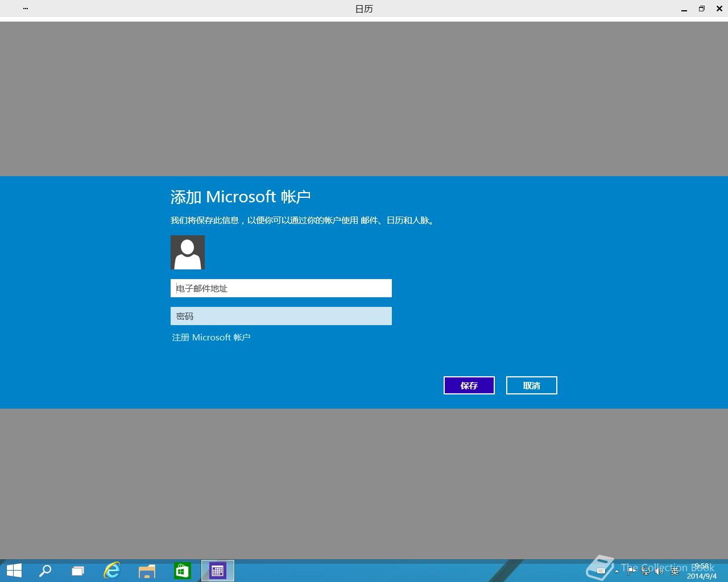Open the taskbar Search icon
Image resolution: width=728 pixels, height=582 pixels.
click(45, 571)
